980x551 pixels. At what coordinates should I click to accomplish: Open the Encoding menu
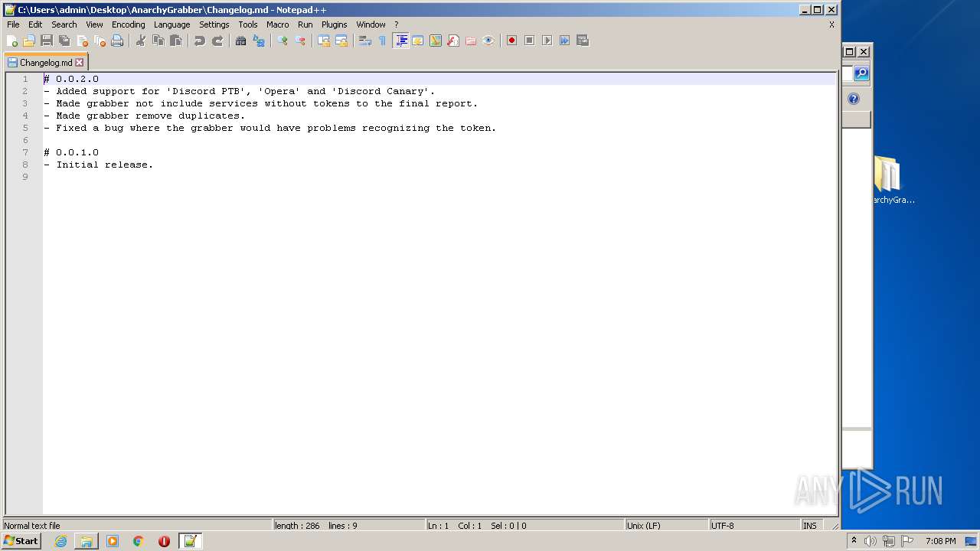(129, 24)
